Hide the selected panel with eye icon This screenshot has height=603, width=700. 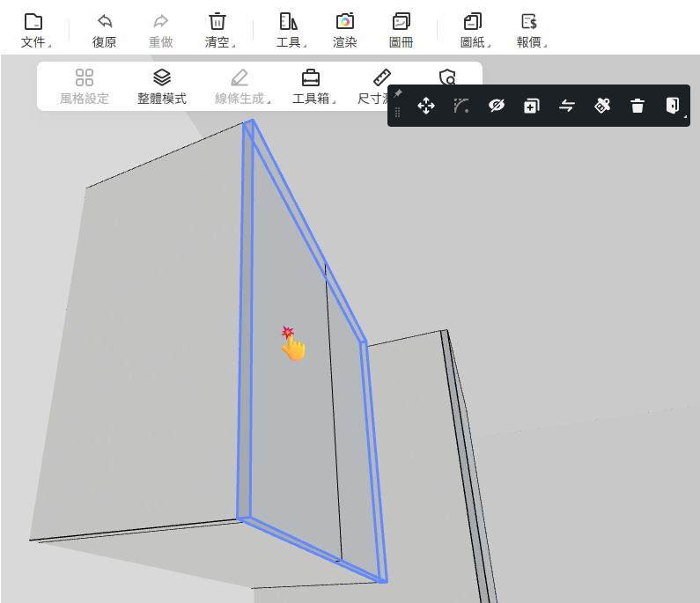point(497,107)
